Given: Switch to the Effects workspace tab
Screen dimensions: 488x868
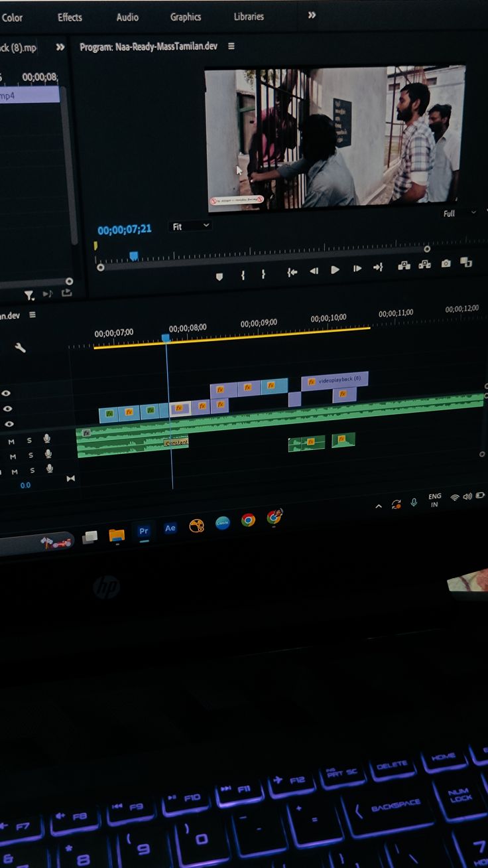Looking at the screenshot, I should 70,17.
